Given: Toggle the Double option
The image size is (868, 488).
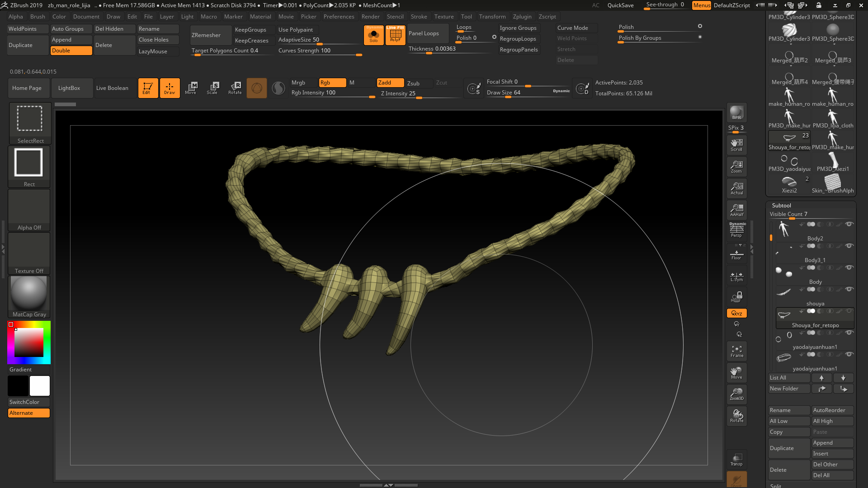Looking at the screenshot, I should [x=71, y=51].
